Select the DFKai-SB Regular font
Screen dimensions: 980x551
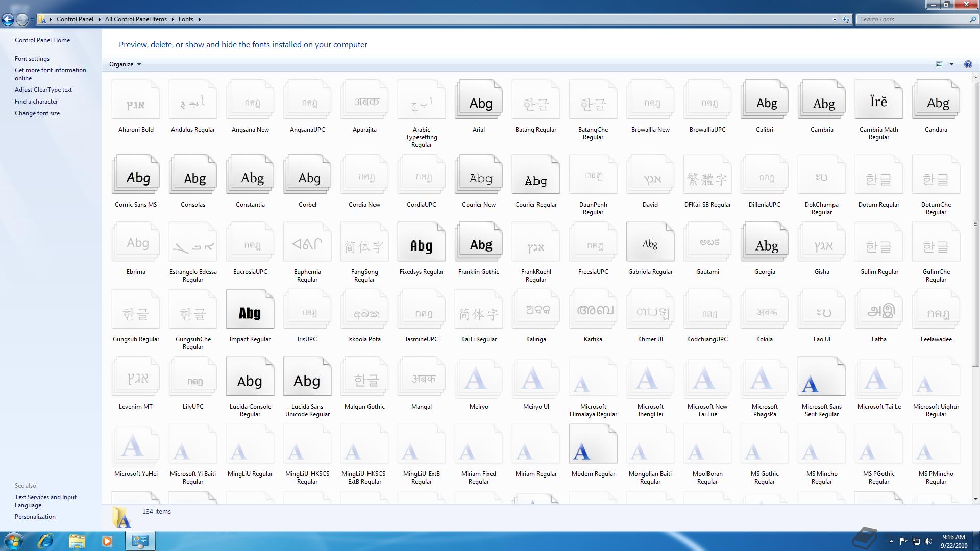click(x=707, y=175)
